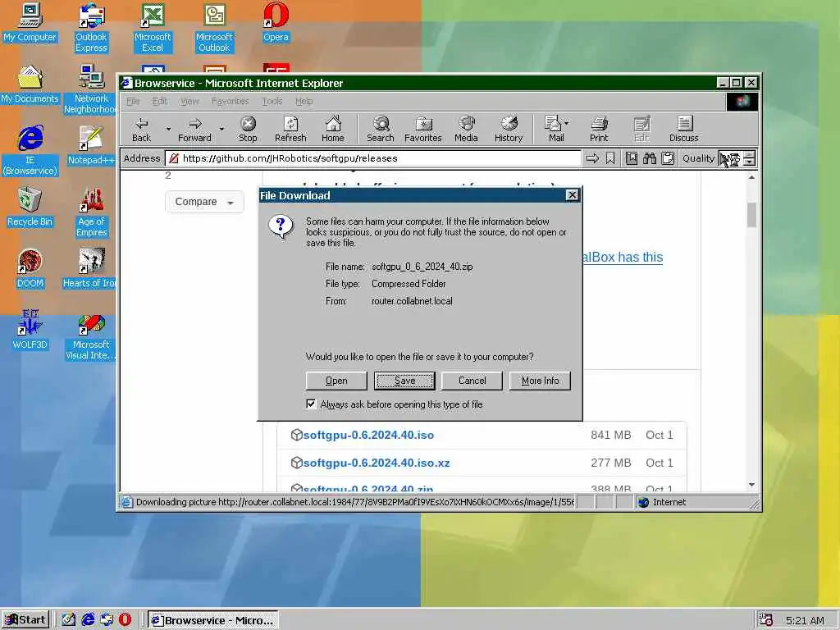Select the My Documents desktop folder

(30, 84)
